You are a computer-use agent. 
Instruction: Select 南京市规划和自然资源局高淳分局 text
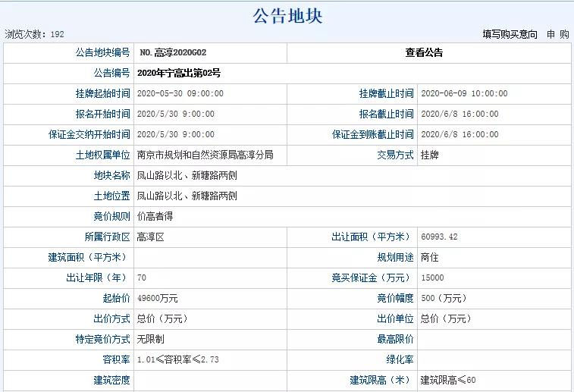[x=205, y=155]
